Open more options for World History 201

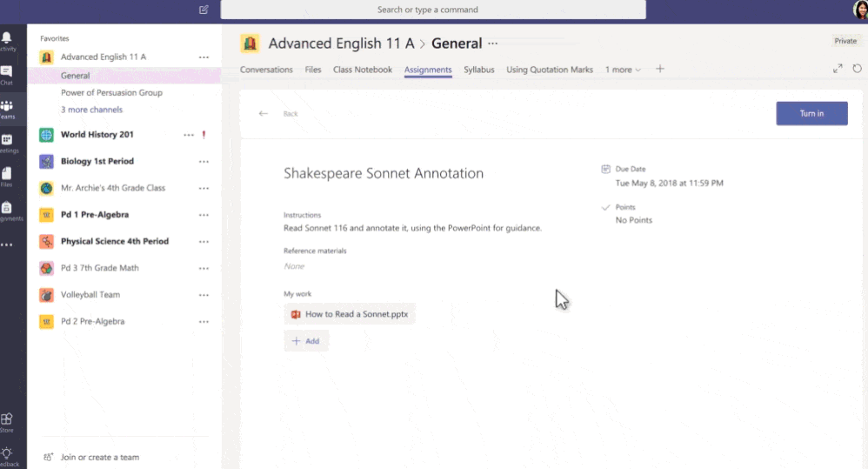189,135
